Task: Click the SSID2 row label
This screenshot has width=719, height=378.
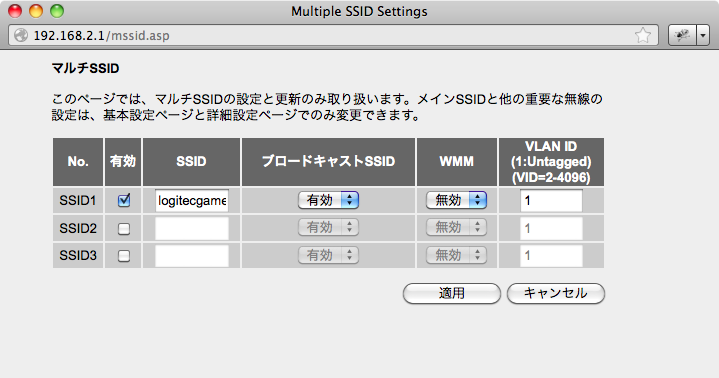Action: point(77,228)
